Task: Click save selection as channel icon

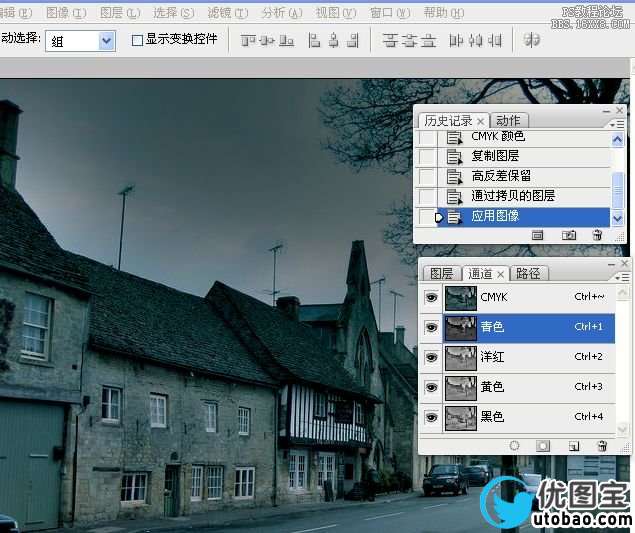Action: click(543, 446)
